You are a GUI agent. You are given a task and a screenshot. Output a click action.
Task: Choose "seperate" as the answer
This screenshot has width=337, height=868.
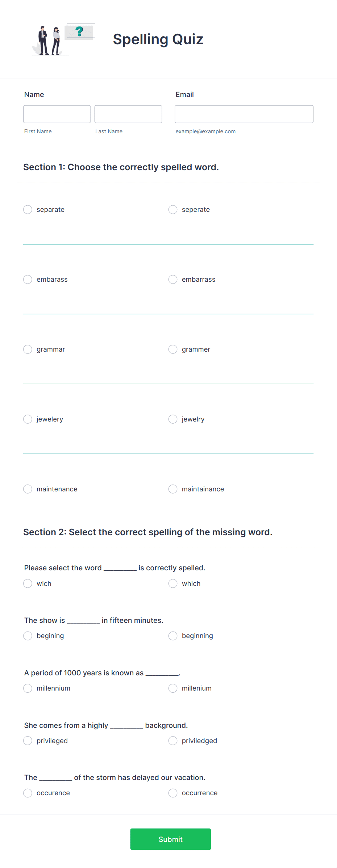[x=173, y=209]
